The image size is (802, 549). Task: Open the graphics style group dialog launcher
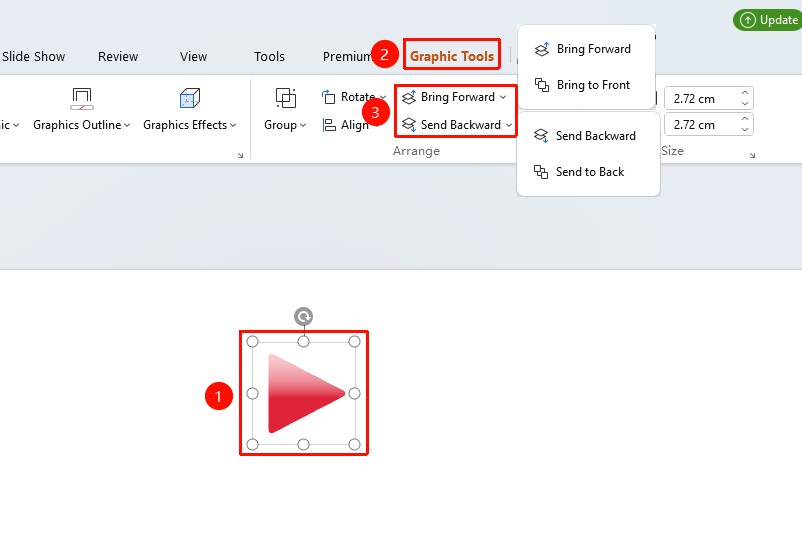pyautogui.click(x=240, y=156)
